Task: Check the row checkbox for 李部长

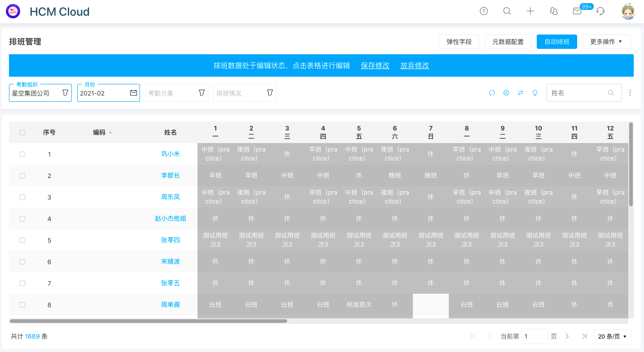Action: pyautogui.click(x=22, y=175)
